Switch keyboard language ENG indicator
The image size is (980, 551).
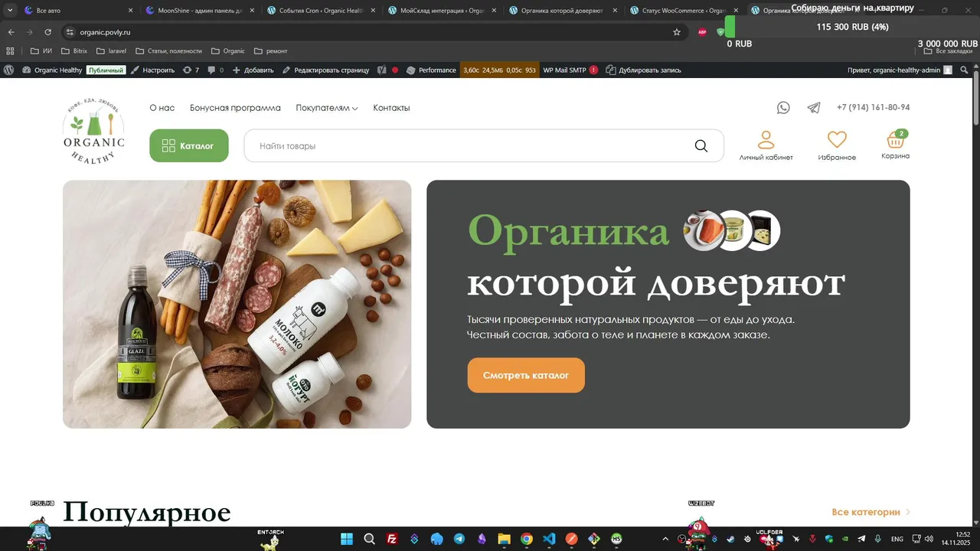[897, 539]
